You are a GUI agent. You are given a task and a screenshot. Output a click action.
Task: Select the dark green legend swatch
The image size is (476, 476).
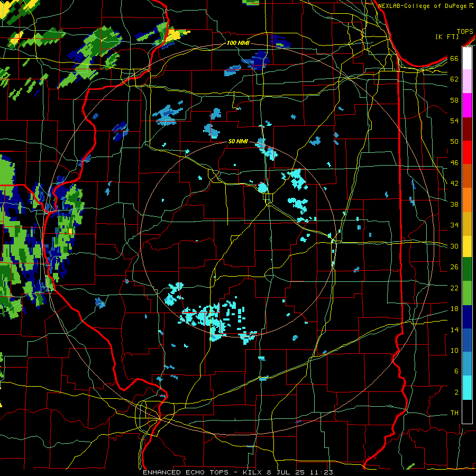(467, 269)
